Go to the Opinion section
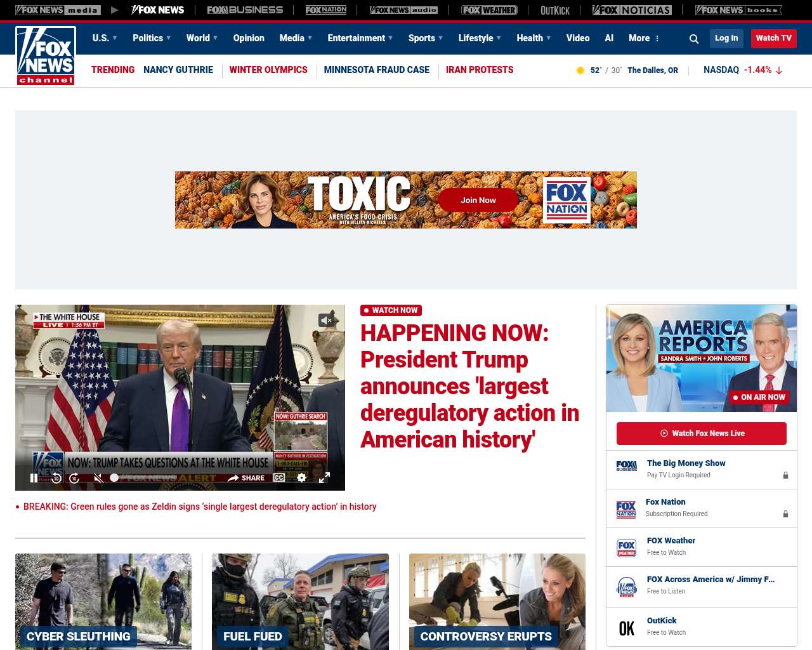Viewport: 812px width, 650px height. click(x=249, y=38)
